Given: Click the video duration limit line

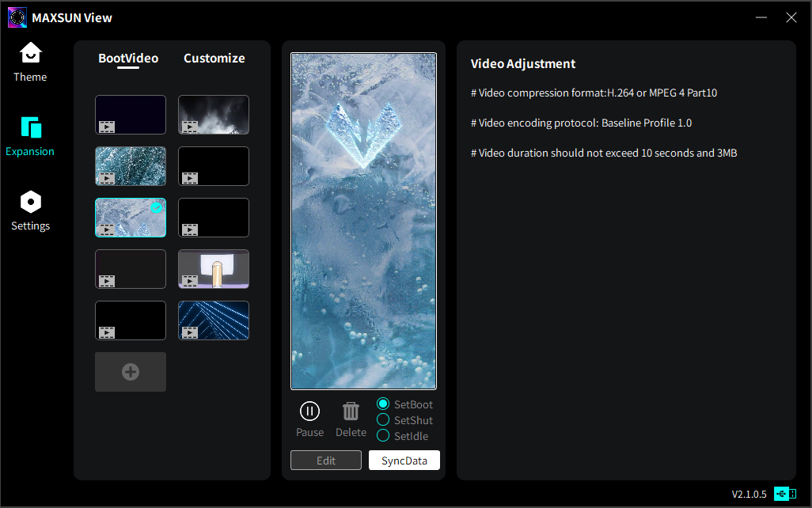Looking at the screenshot, I should pyautogui.click(x=604, y=154).
